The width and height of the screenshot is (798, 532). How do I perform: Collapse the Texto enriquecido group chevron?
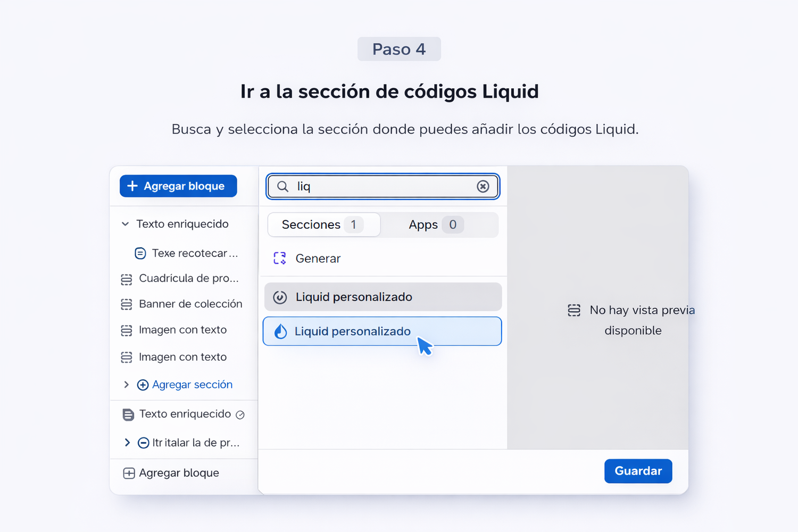click(126, 224)
